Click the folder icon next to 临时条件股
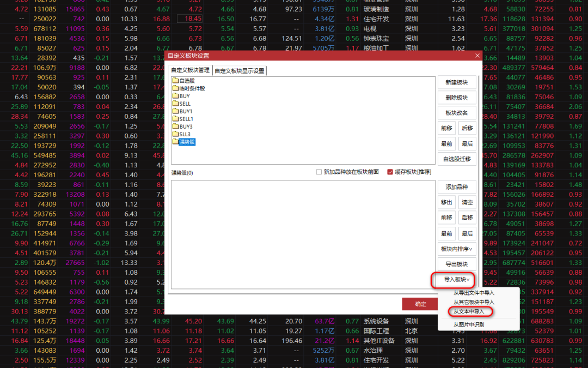This screenshot has height=368, width=588. click(x=175, y=88)
